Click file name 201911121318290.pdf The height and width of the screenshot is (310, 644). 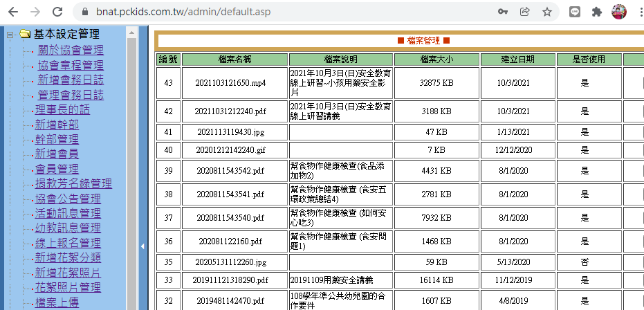coord(230,280)
